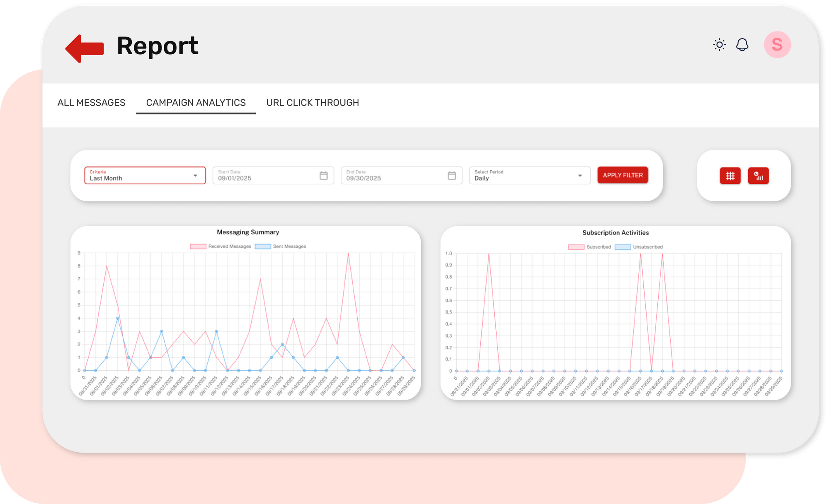Click the APPLY FILTER button
Screen dimensions: 829x504
coord(623,175)
